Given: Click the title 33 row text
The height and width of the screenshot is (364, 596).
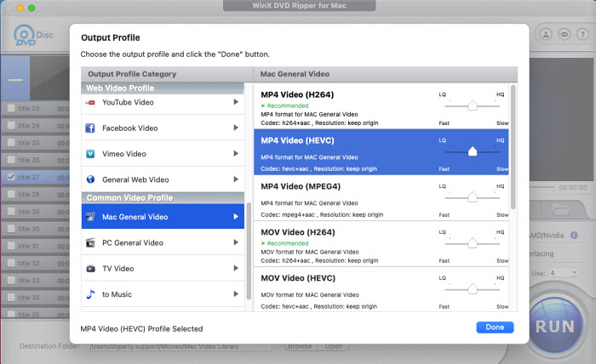Looking at the screenshot, I should click(29, 281).
